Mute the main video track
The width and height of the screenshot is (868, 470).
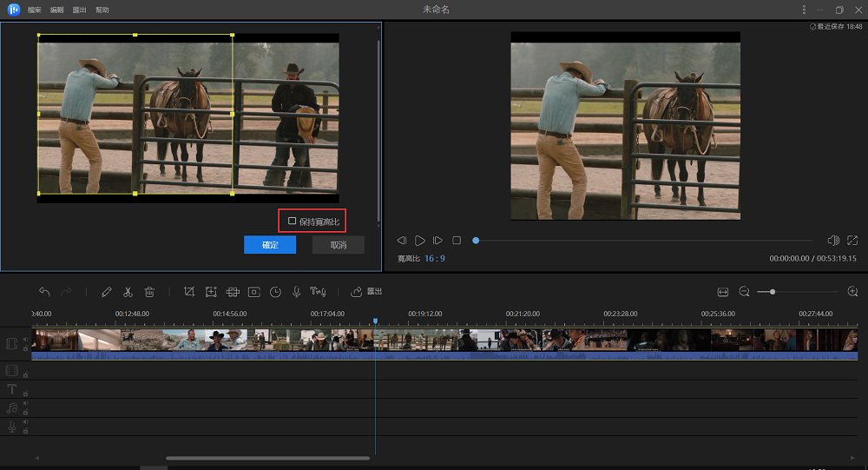pyautogui.click(x=25, y=339)
